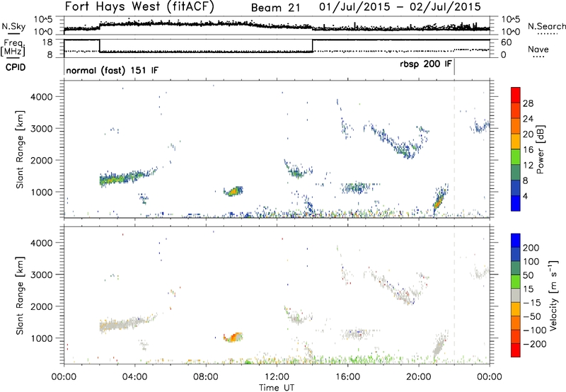Click the "1000" tick on the velocity panel
The image size is (566, 392).
tap(42, 338)
